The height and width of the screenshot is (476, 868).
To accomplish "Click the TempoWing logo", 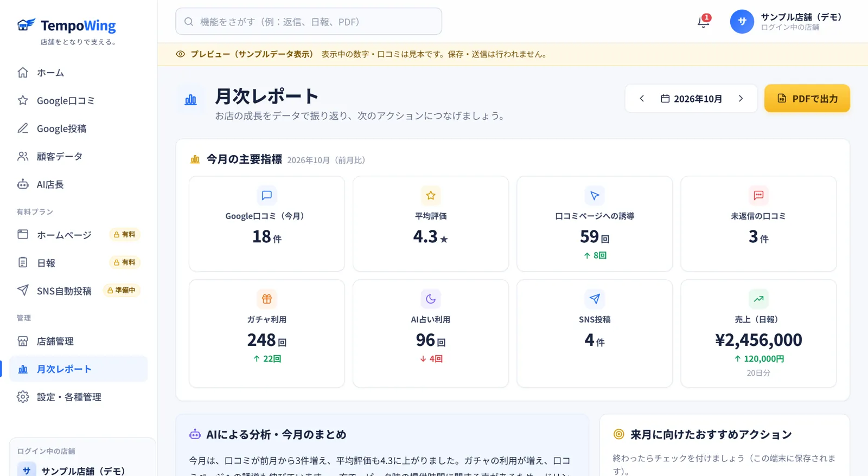I will point(66,25).
